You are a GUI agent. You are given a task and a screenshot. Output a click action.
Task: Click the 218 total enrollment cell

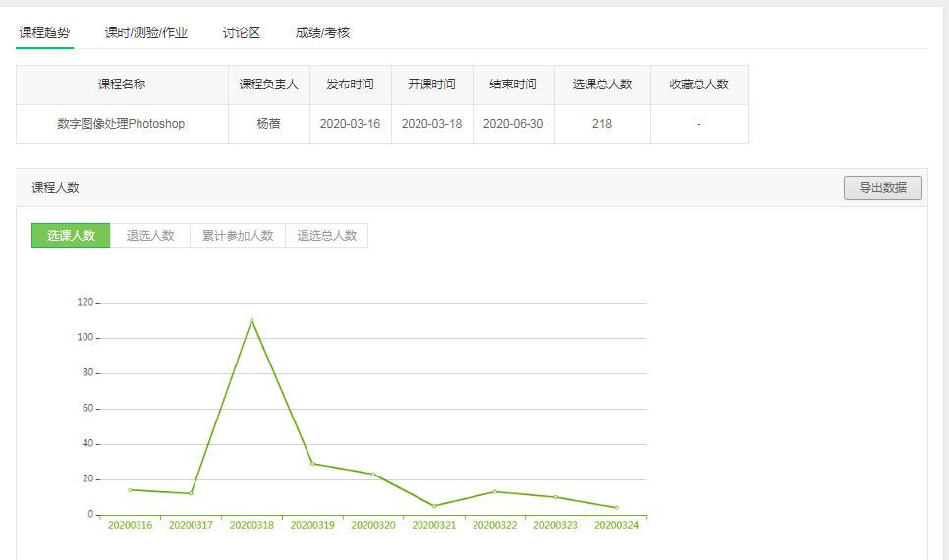602,124
